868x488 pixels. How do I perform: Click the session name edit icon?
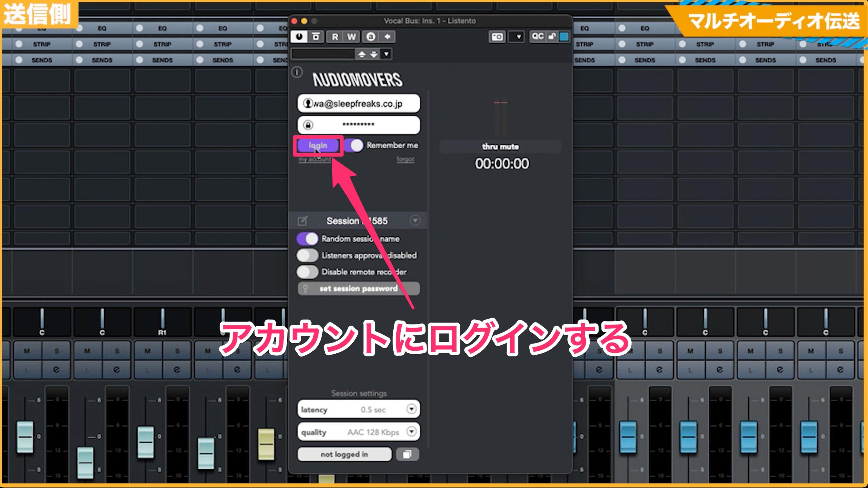pos(302,221)
